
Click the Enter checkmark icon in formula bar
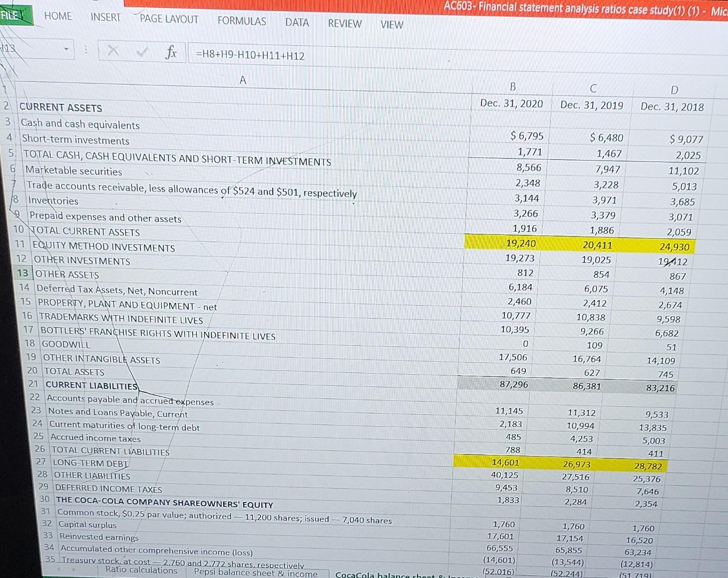[142, 51]
